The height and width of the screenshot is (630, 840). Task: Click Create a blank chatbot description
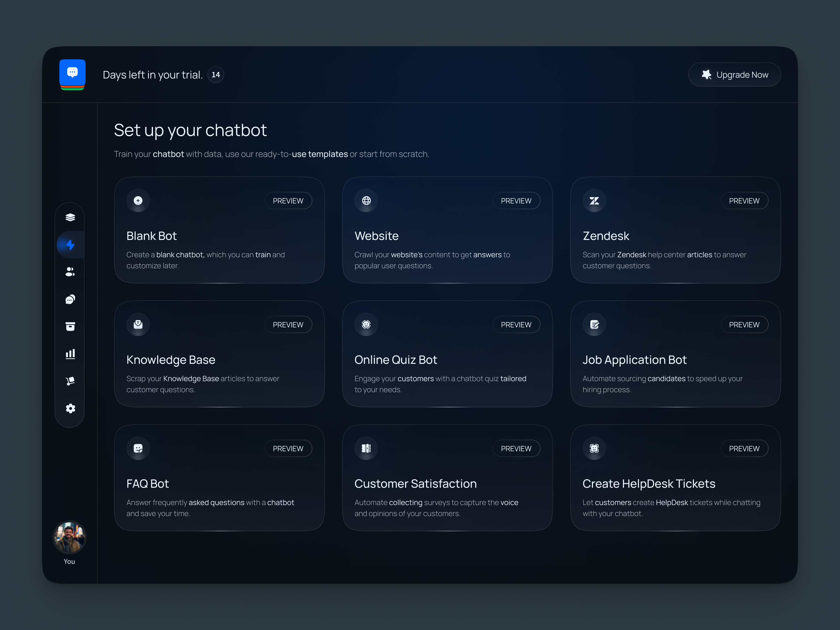pyautogui.click(x=206, y=260)
